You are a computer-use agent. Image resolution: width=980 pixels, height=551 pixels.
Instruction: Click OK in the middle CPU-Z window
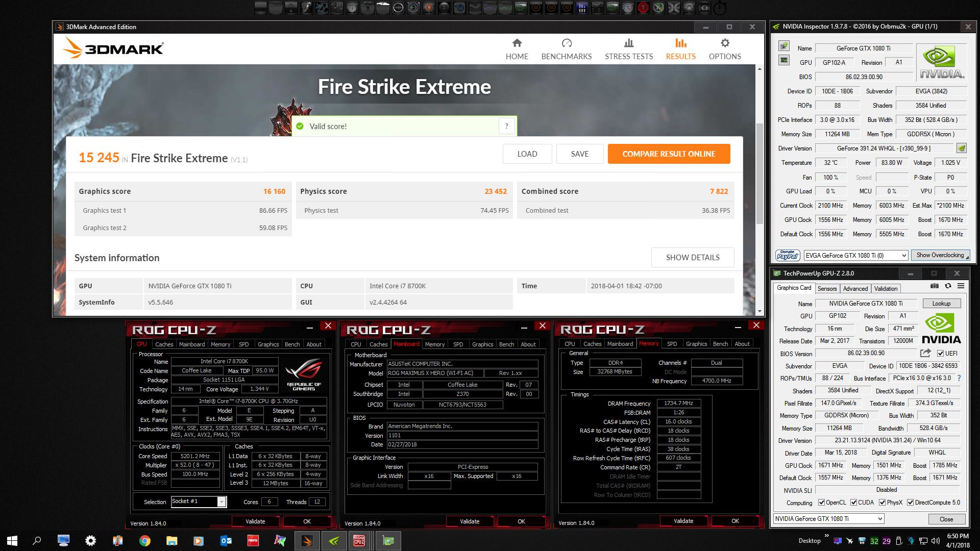(521, 521)
